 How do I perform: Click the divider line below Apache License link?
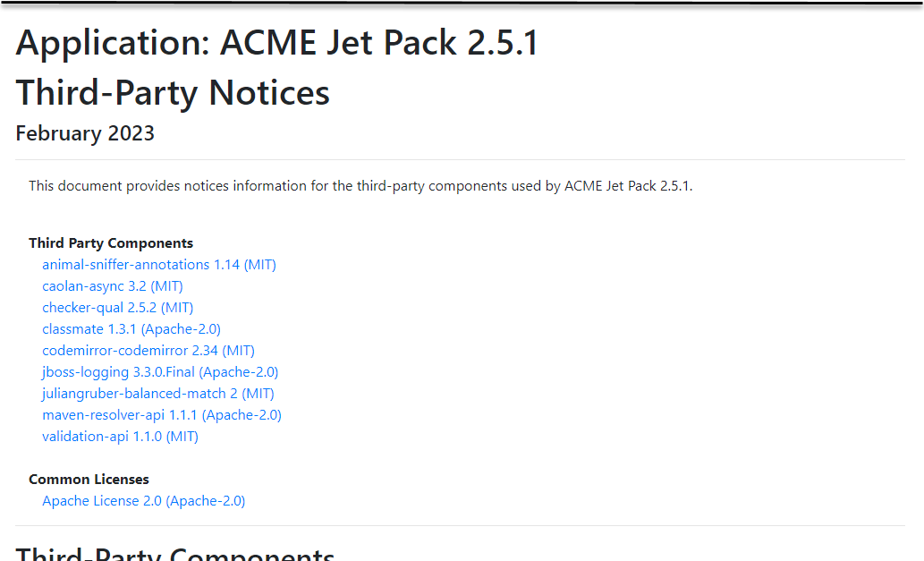coord(460,525)
